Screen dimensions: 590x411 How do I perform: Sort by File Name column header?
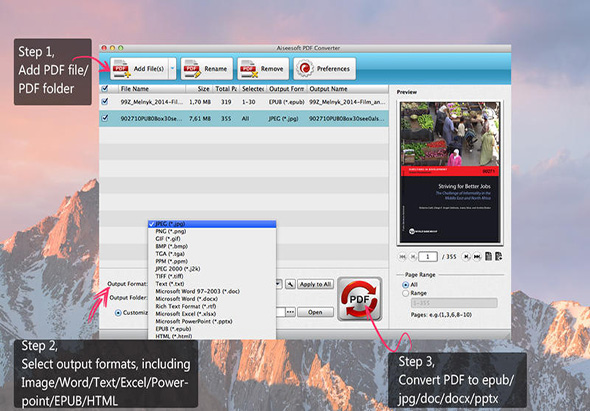pyautogui.click(x=151, y=89)
